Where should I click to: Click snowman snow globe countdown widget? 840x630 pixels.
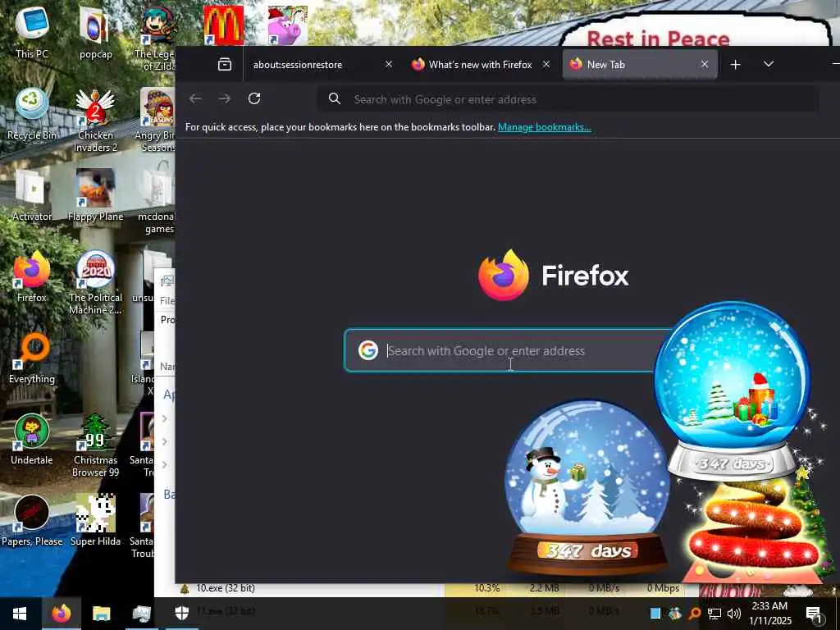click(587, 486)
